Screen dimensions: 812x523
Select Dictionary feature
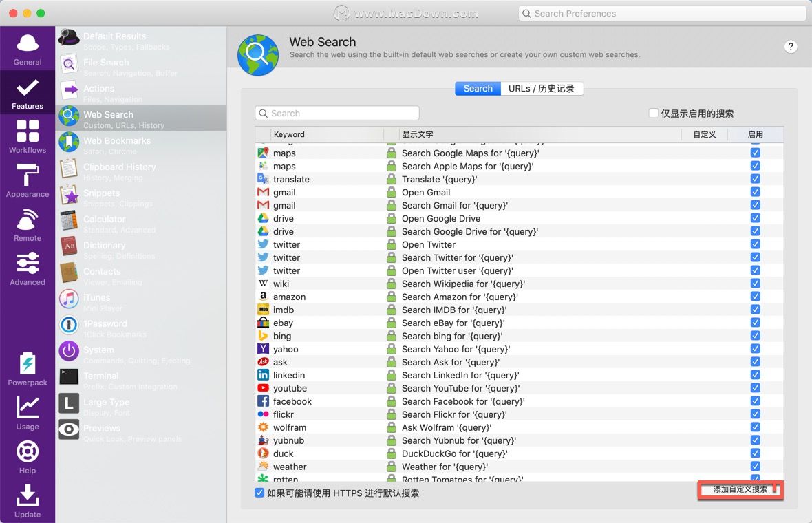141,249
